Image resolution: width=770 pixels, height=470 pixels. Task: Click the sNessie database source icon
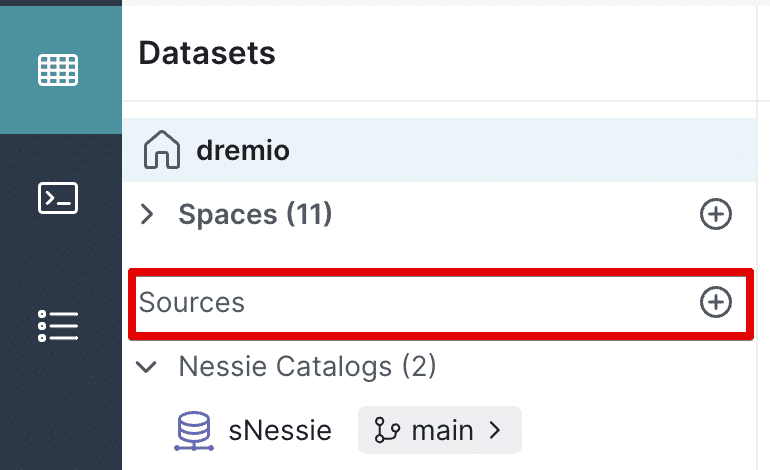[193, 431]
